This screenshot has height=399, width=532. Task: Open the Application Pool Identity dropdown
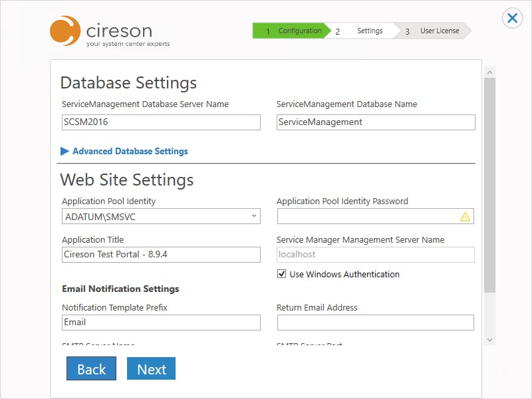pyautogui.click(x=161, y=217)
